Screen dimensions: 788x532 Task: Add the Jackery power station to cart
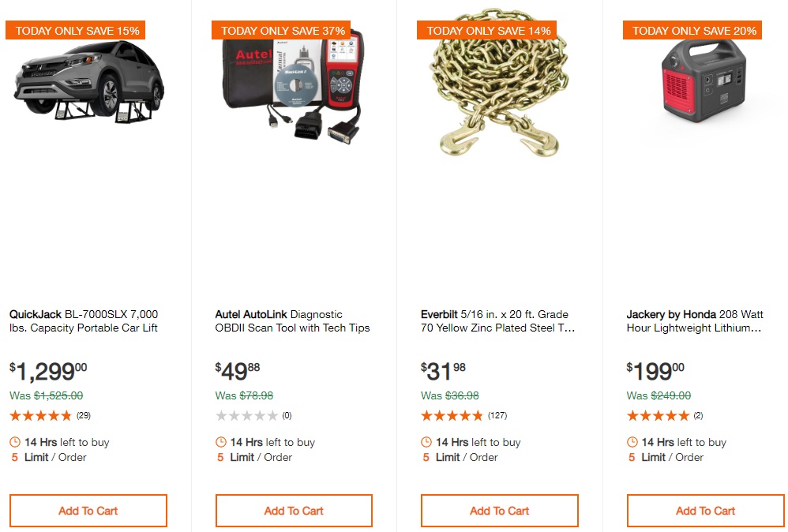click(x=705, y=511)
